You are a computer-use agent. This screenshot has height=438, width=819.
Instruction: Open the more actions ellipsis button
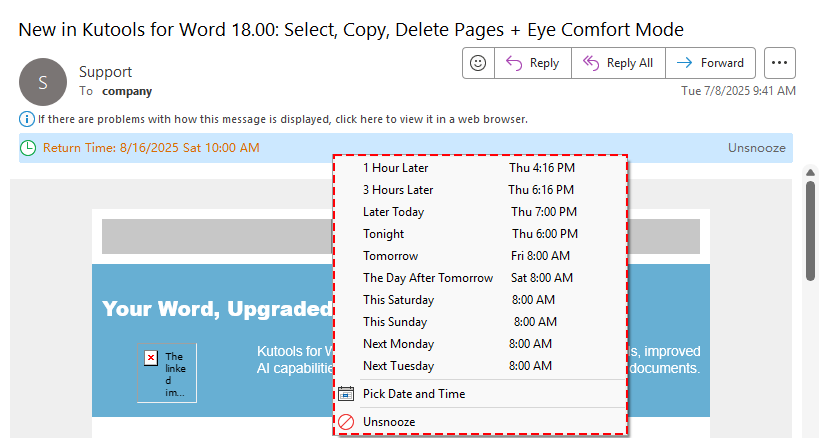(779, 63)
